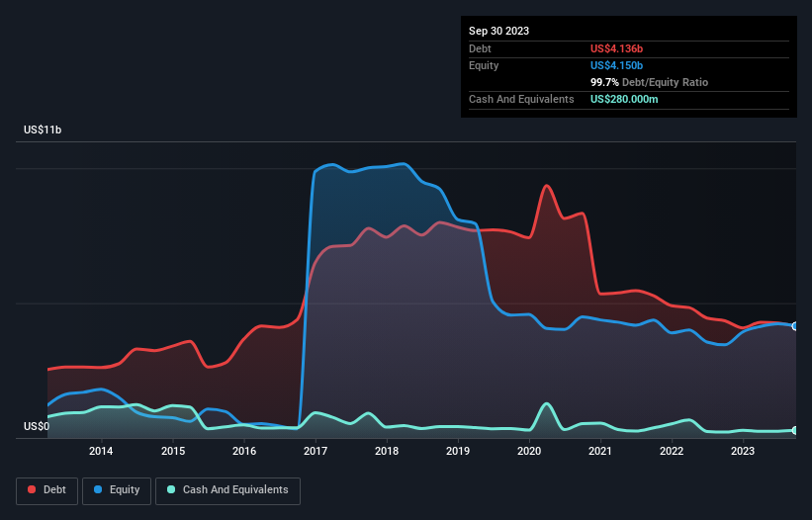Screen dimensions: 812x520
Task: Click the 2018 x-axis label
Action: click(x=387, y=451)
